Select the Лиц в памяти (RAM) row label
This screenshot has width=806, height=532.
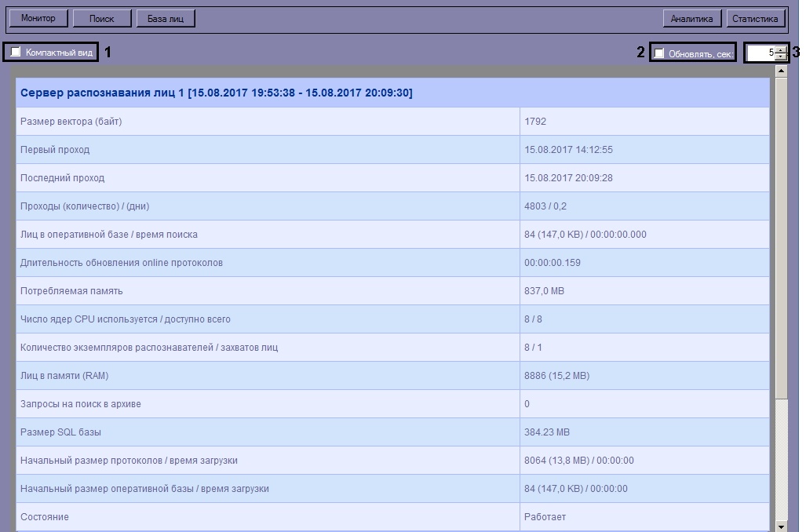tap(64, 376)
